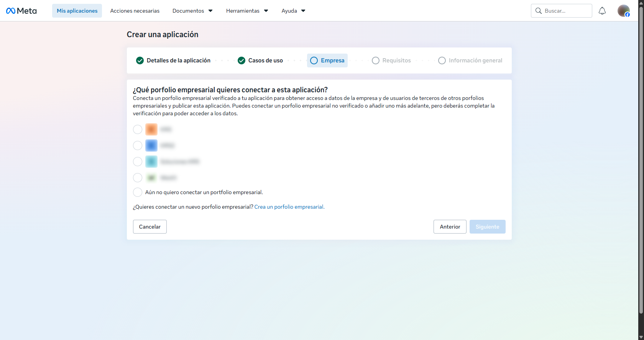Image resolution: width=644 pixels, height=340 pixels.
Task: Open Crea un porfolio empresarial link
Action: (289, 207)
